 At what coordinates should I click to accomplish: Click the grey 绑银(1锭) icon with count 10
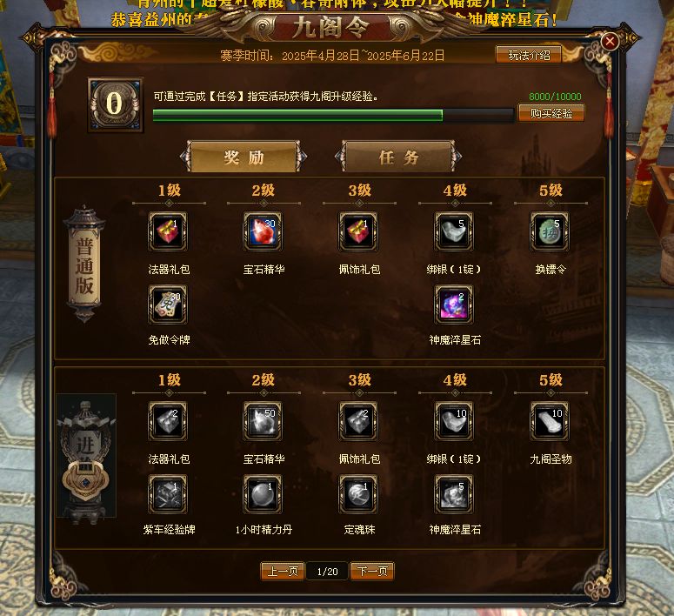454,421
